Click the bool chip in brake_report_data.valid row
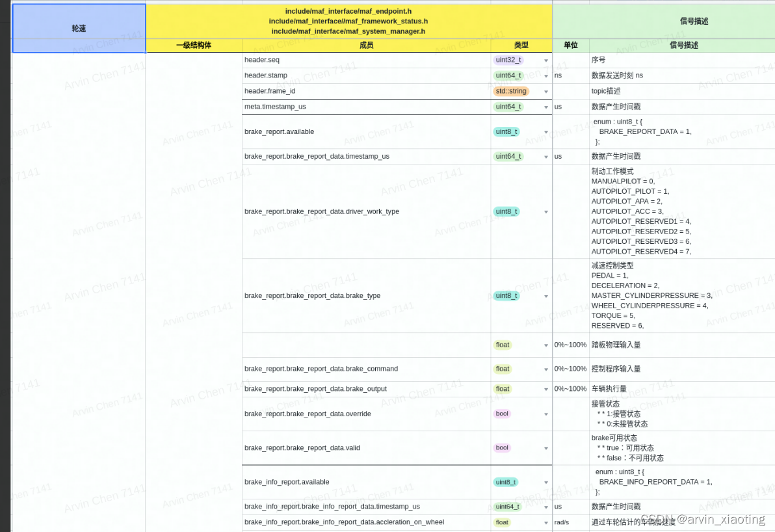Image resolution: width=775 pixels, height=532 pixels. tap(502, 447)
